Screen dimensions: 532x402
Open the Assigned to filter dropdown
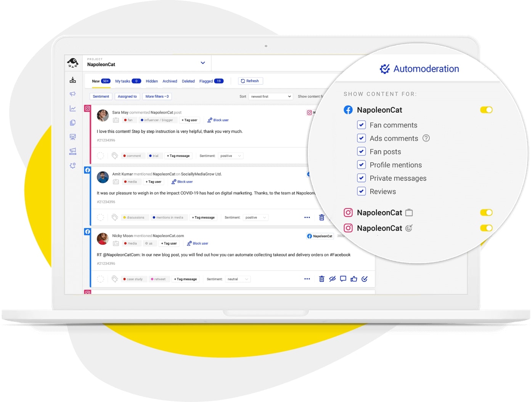pyautogui.click(x=127, y=97)
